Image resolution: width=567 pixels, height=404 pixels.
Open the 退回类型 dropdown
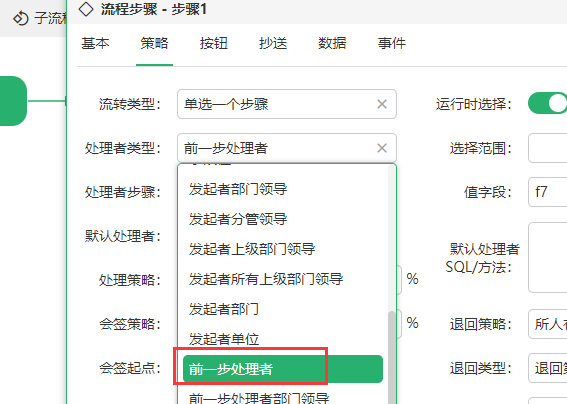coord(547,368)
